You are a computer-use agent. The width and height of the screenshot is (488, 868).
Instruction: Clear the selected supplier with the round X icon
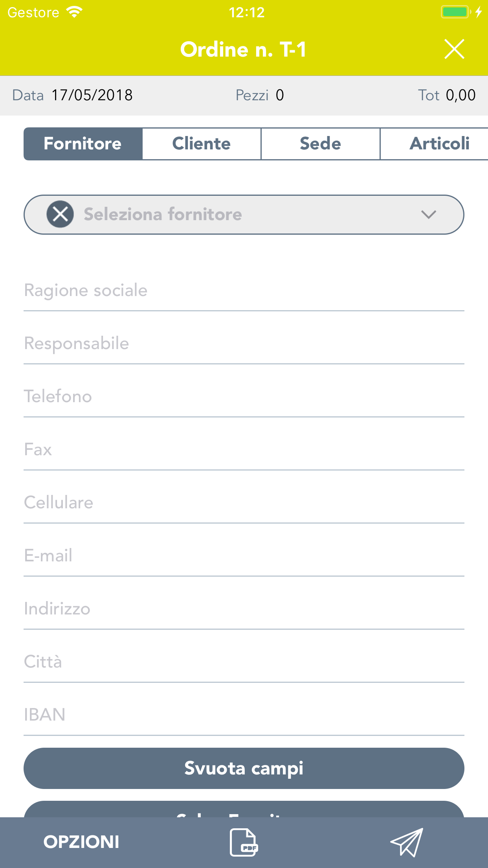(x=60, y=214)
